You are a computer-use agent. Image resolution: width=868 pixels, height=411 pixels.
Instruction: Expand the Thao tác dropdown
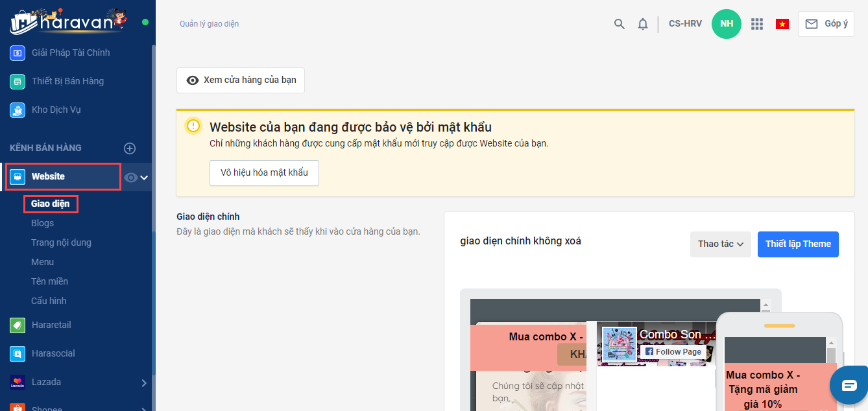(720, 244)
